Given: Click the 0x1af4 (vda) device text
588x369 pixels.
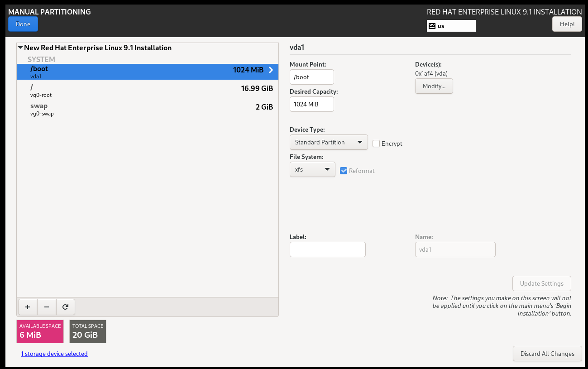Looking at the screenshot, I should [x=432, y=73].
